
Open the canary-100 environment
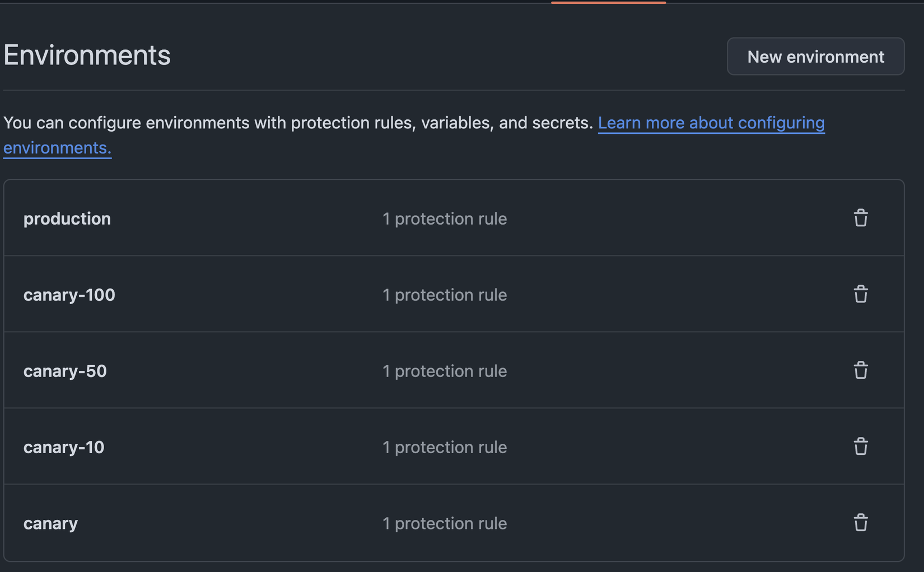(69, 294)
